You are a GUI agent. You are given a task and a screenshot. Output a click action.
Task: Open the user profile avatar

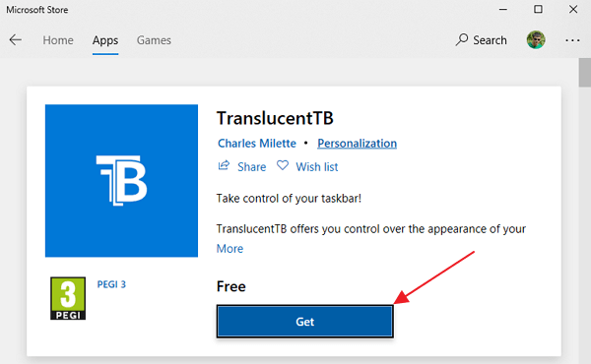pos(536,40)
